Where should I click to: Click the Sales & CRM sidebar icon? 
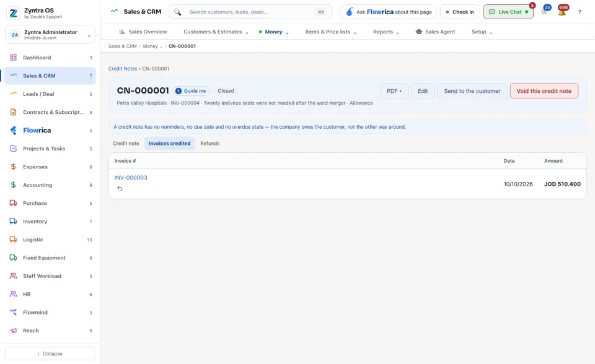(x=13, y=76)
